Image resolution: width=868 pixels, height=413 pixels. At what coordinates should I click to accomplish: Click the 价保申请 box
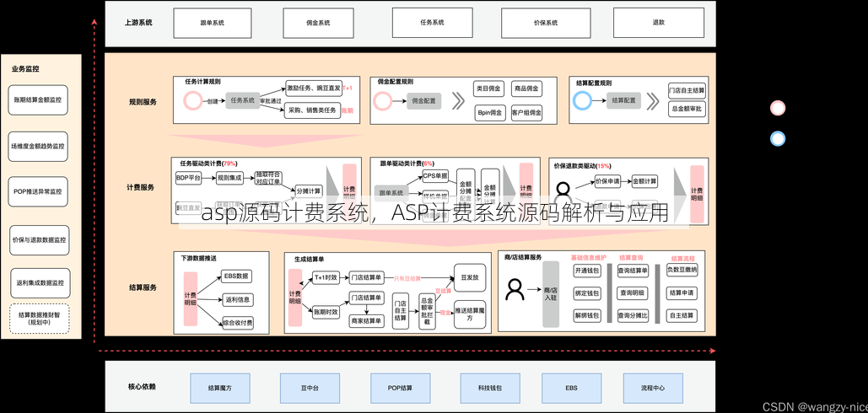pyautogui.click(x=607, y=180)
